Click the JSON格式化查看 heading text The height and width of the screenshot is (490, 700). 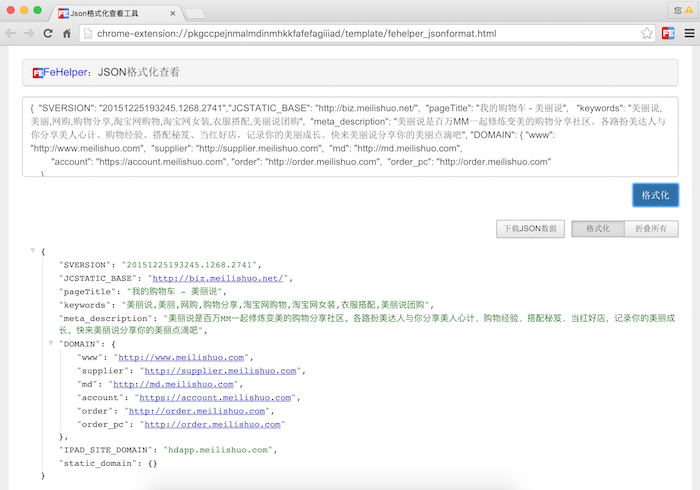click(x=139, y=72)
